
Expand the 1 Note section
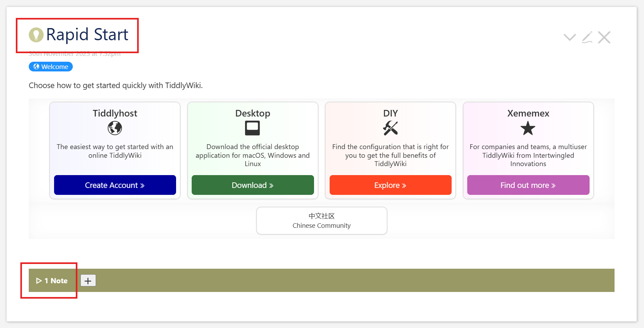pos(52,280)
